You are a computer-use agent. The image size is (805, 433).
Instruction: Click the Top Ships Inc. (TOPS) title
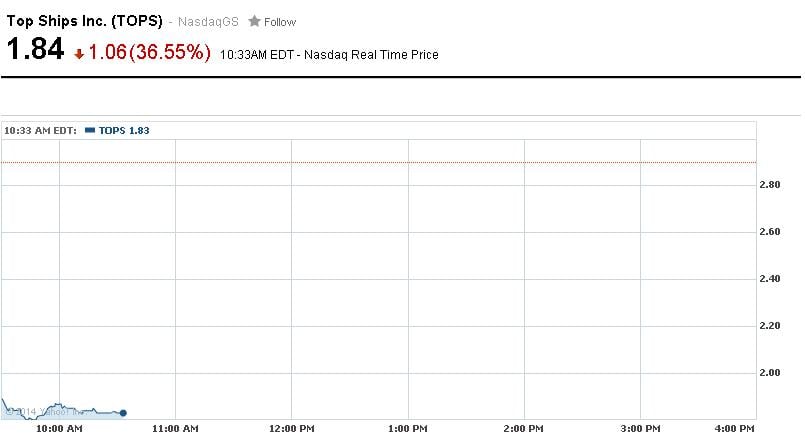(x=84, y=20)
